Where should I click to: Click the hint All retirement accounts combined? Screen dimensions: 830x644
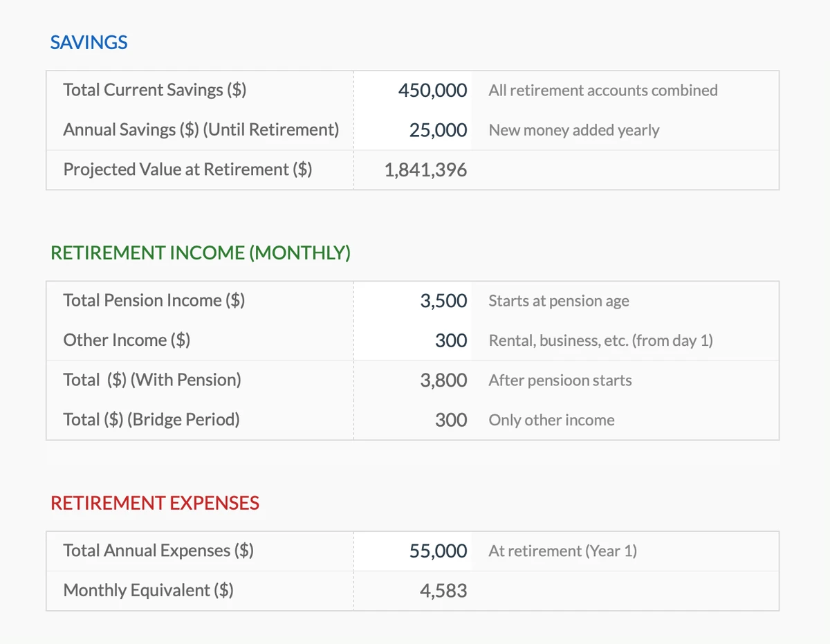[602, 90]
